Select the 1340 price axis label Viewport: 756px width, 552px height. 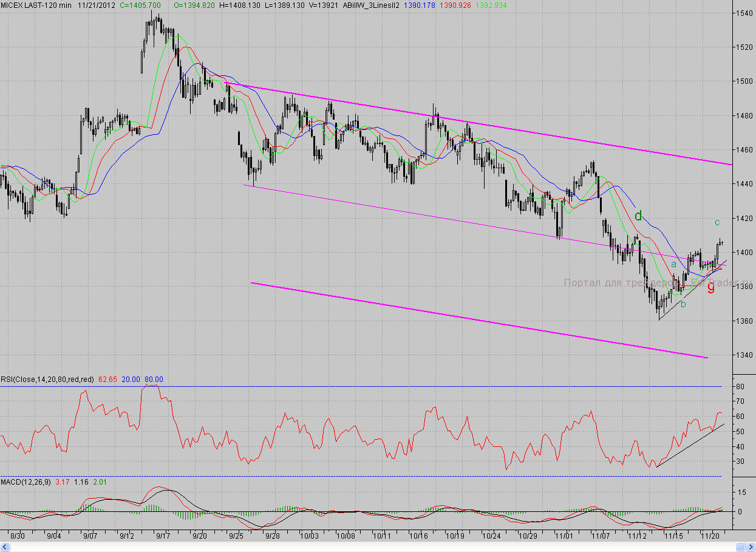coord(744,355)
